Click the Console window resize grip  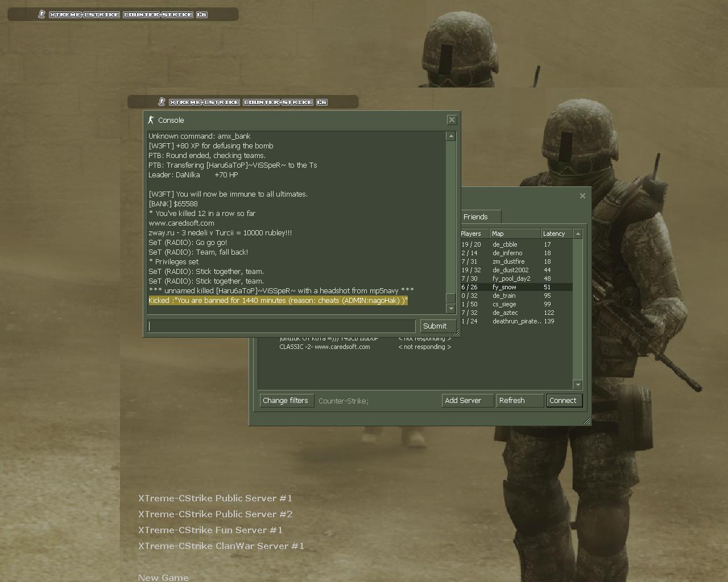click(456, 333)
